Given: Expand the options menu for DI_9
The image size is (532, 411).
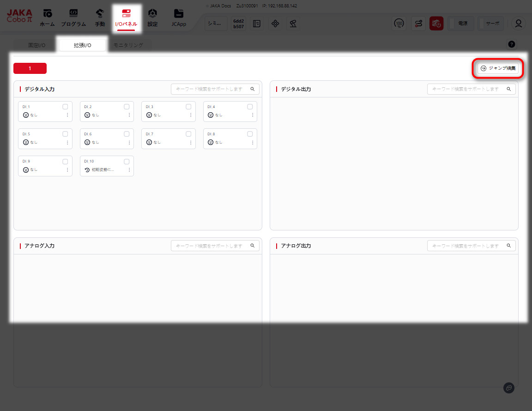Looking at the screenshot, I should [x=67, y=170].
